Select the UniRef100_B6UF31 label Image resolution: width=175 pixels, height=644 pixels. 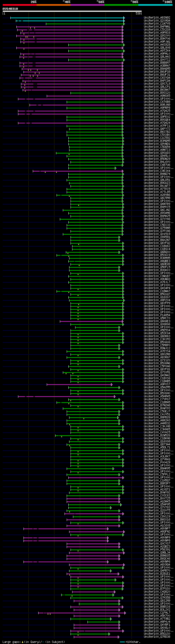[x=157, y=75]
